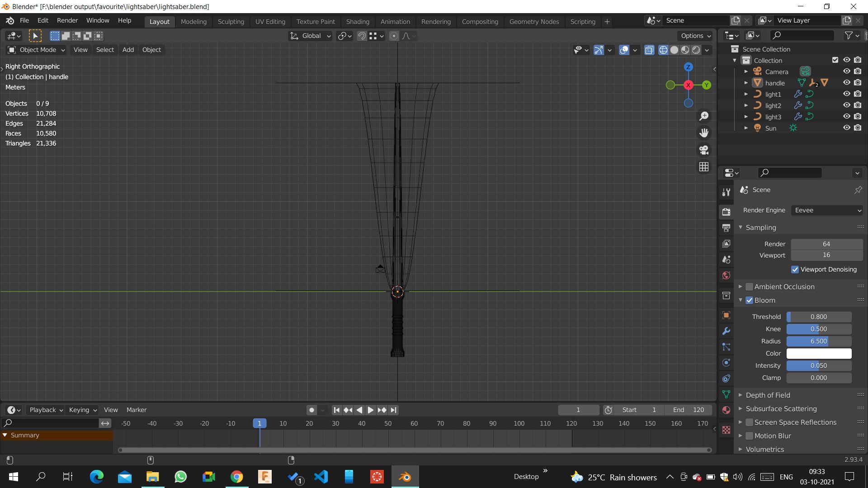
Task: Open the Options dropdown
Action: [696, 36]
